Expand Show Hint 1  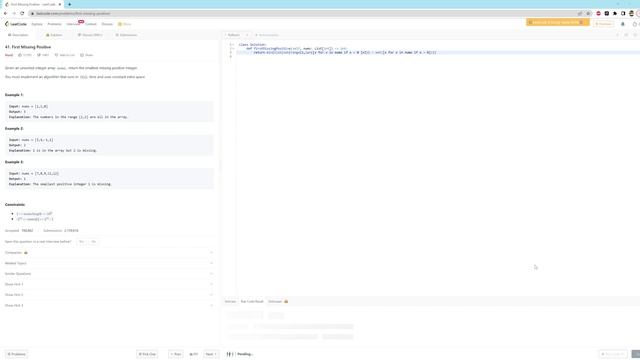coord(109,284)
